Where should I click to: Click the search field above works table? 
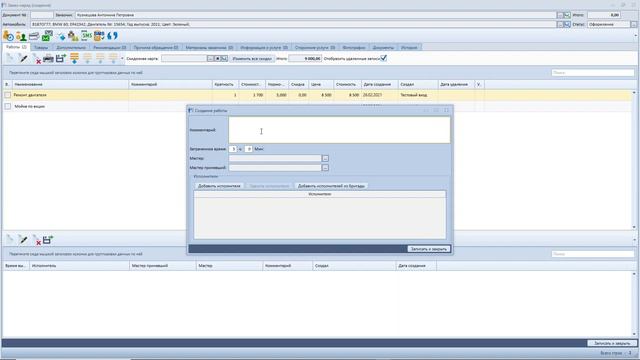(x=593, y=73)
